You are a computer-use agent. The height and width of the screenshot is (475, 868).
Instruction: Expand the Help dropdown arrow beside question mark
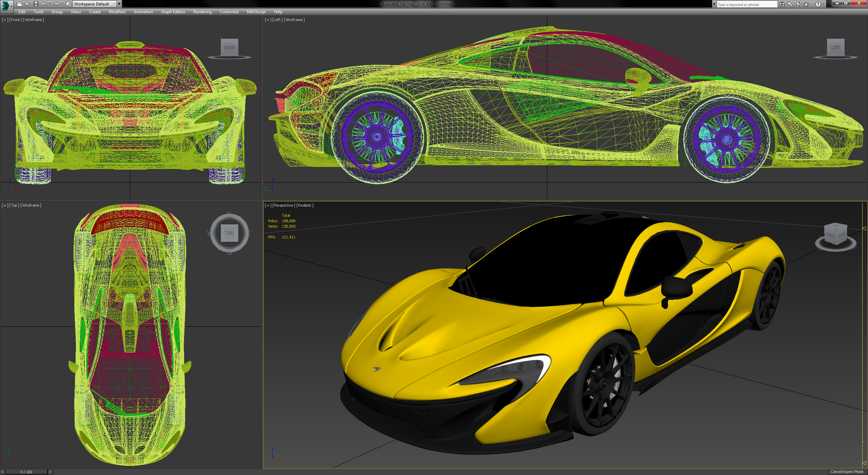[x=824, y=4]
